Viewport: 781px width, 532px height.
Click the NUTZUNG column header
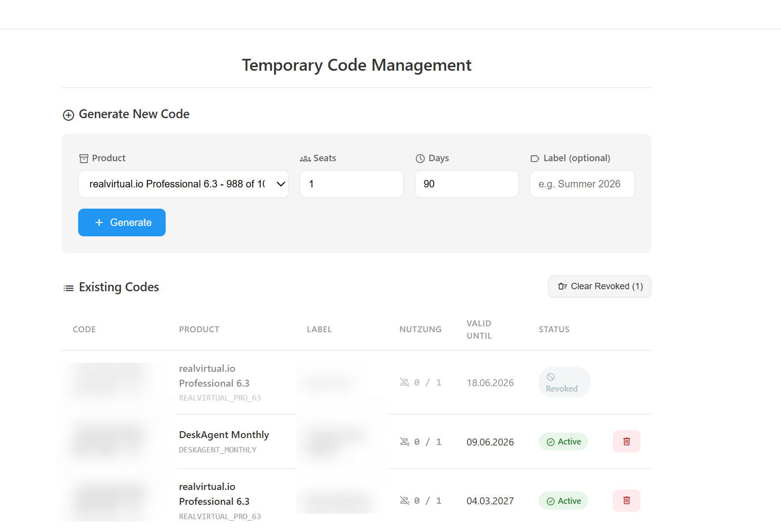pyautogui.click(x=420, y=329)
